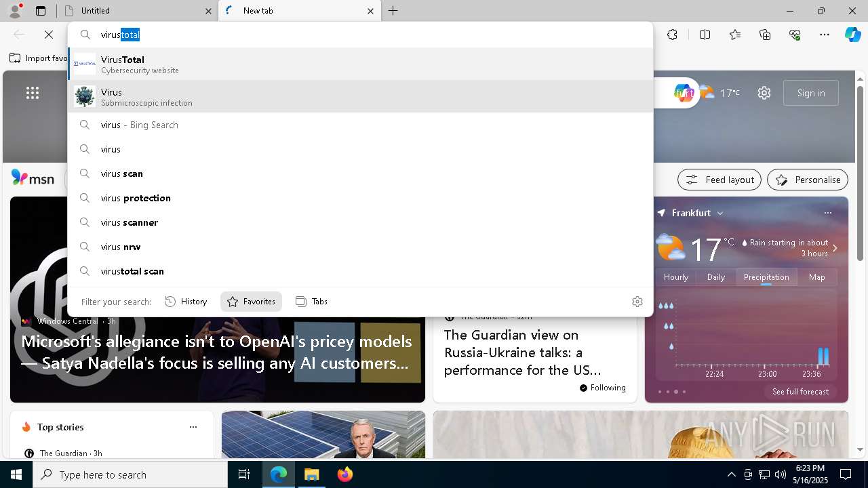The height and width of the screenshot is (488, 868).
Task: Click the Sign in button
Action: point(811,93)
